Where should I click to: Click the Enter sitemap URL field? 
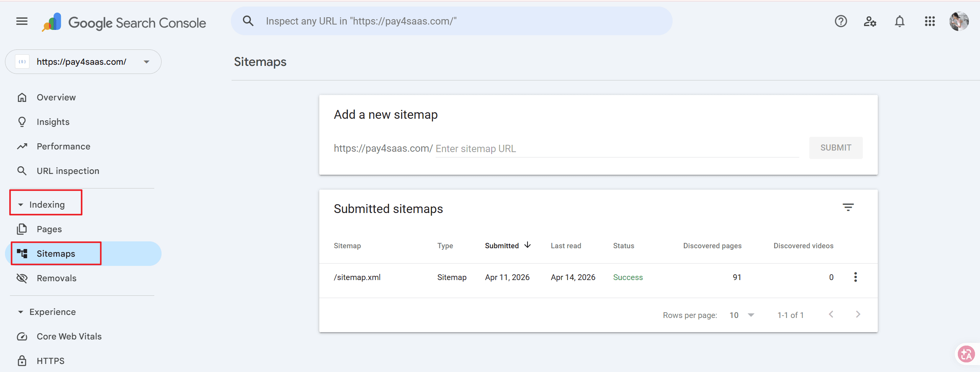coord(616,149)
